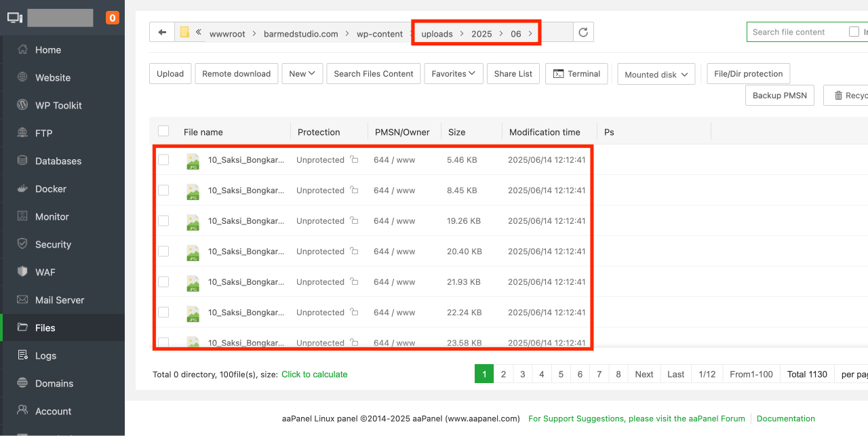
Task: Check the box for the 8.45 KB file
Action: tap(163, 191)
